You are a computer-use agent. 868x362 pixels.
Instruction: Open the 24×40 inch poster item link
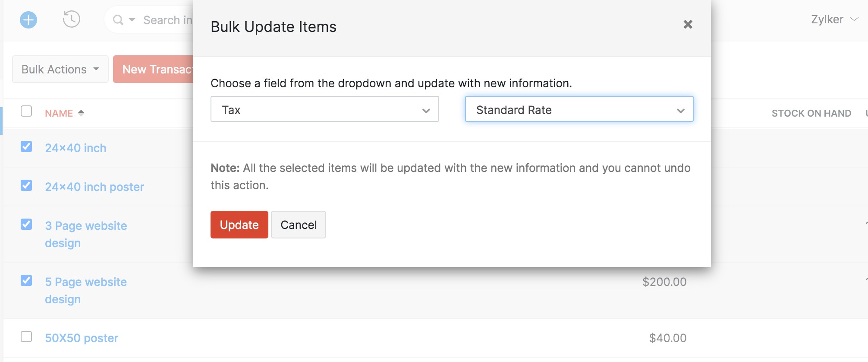click(x=94, y=187)
